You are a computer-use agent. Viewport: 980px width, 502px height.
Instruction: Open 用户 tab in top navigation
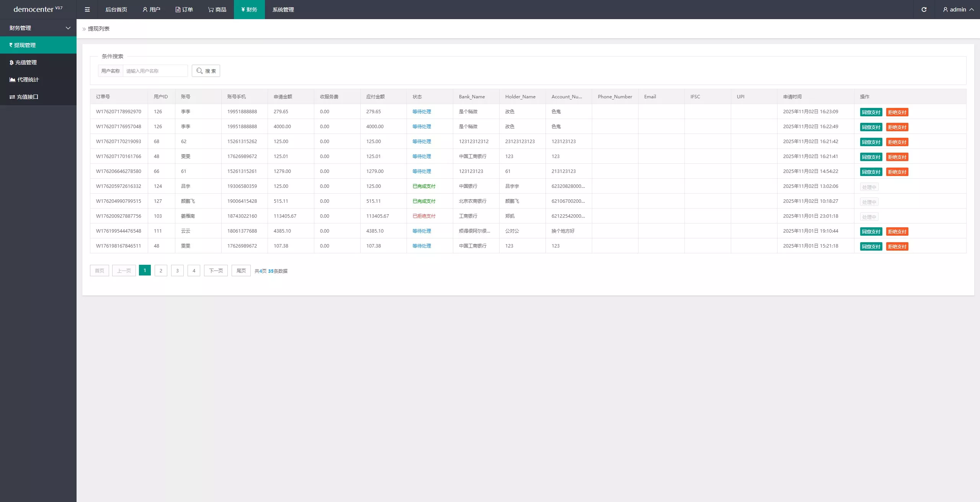click(x=151, y=10)
